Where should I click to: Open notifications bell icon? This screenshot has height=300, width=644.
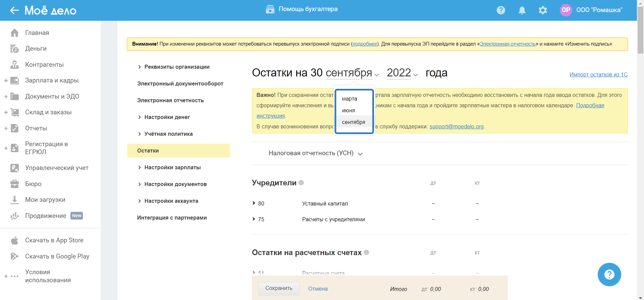pyautogui.click(x=522, y=10)
